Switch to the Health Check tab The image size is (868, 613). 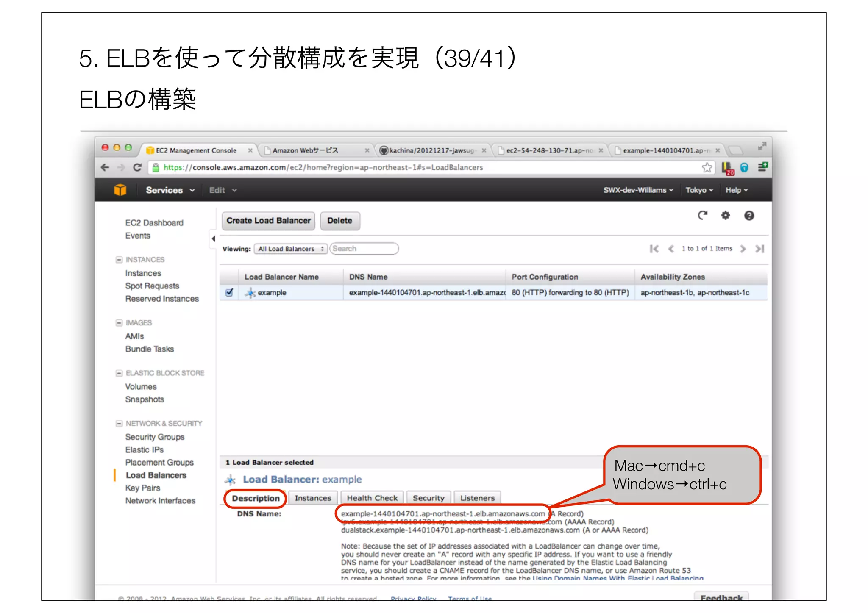(372, 498)
